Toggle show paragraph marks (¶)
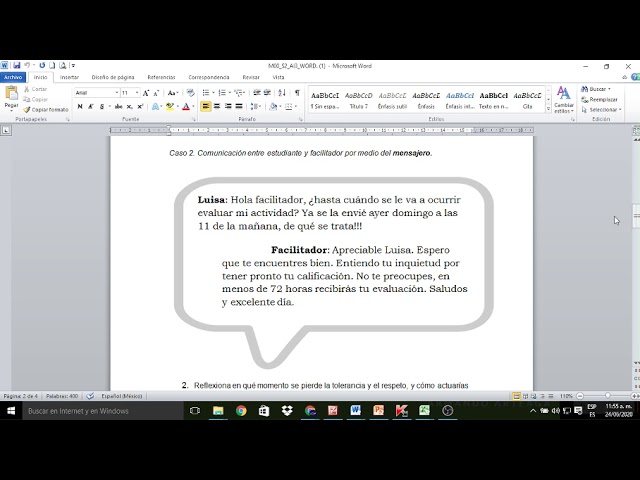Image resolution: width=640 pixels, height=480 pixels. (x=298, y=93)
